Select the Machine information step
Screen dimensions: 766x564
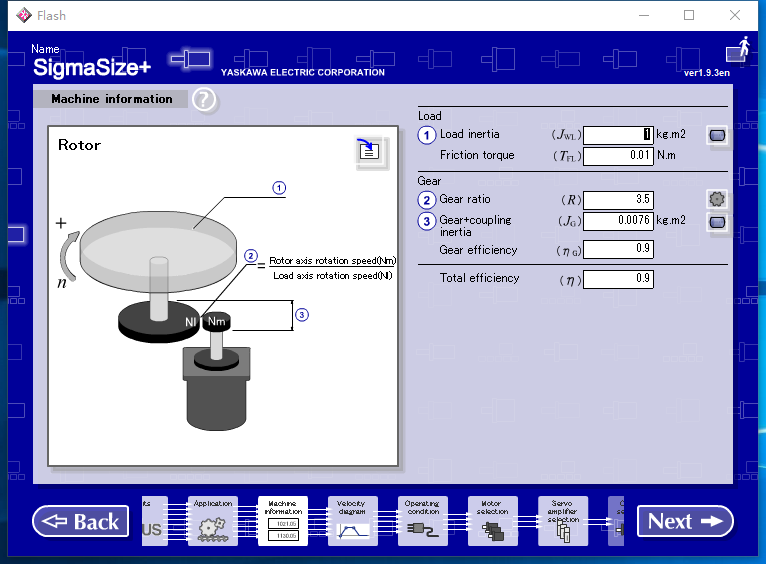click(x=283, y=521)
